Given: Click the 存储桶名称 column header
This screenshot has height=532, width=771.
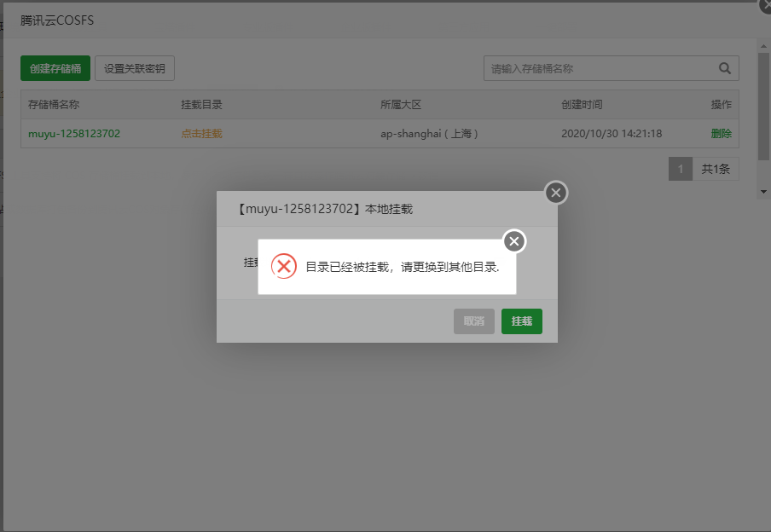Looking at the screenshot, I should coord(54,105).
